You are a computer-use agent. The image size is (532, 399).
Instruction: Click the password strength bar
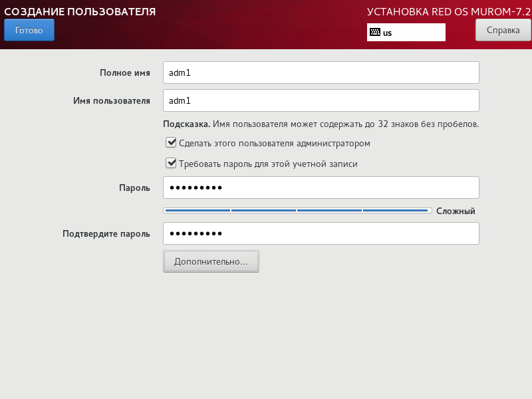(x=297, y=211)
